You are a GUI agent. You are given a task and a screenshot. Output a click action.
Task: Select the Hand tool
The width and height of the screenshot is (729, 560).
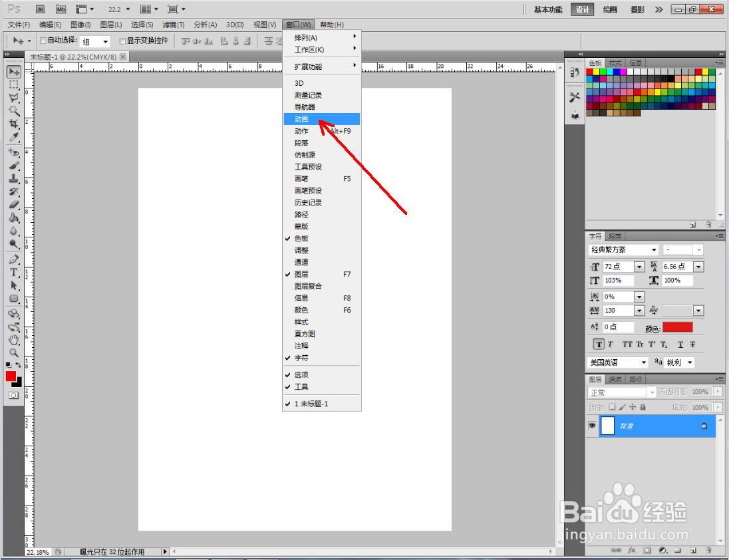14,340
